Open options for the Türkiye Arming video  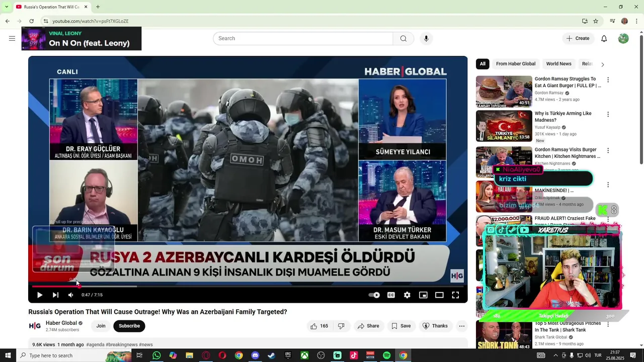pyautogui.click(x=608, y=115)
